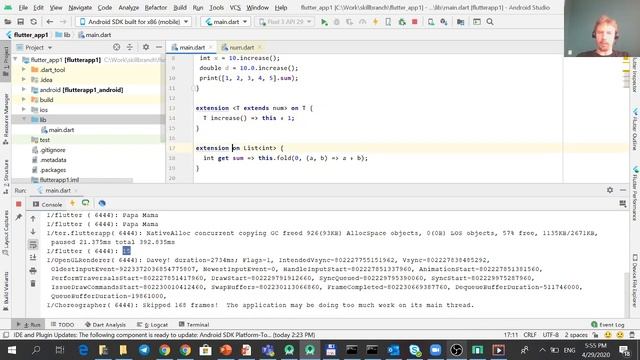The width and height of the screenshot is (640, 360).
Task: Switch to the num.dart editor tab
Action: [241, 48]
